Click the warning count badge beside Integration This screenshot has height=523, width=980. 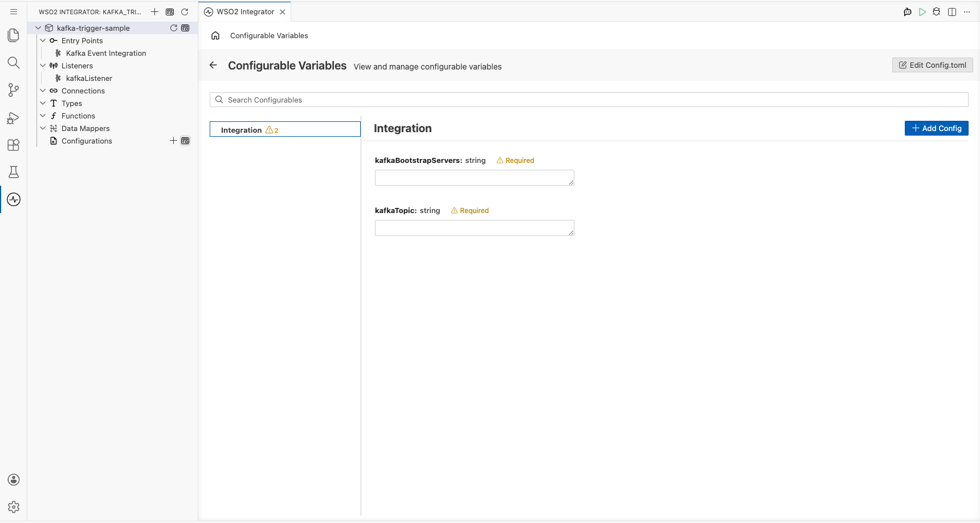pos(272,130)
